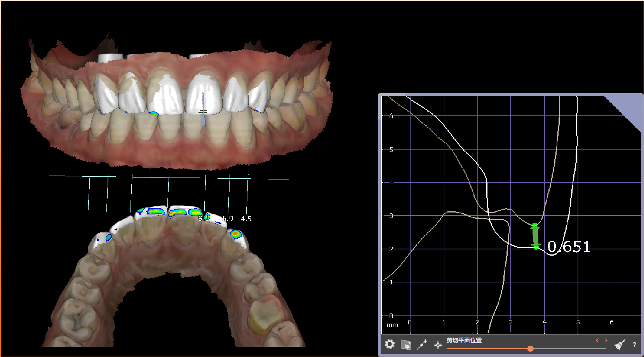This screenshot has height=357, width=644.
Task: Click the 5.9 width measurement label
Action: coord(228,219)
